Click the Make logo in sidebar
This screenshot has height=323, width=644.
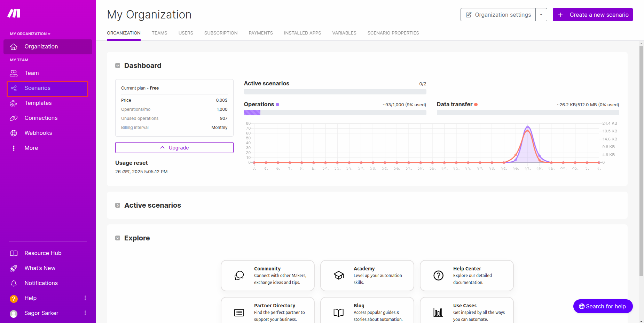pyautogui.click(x=14, y=13)
